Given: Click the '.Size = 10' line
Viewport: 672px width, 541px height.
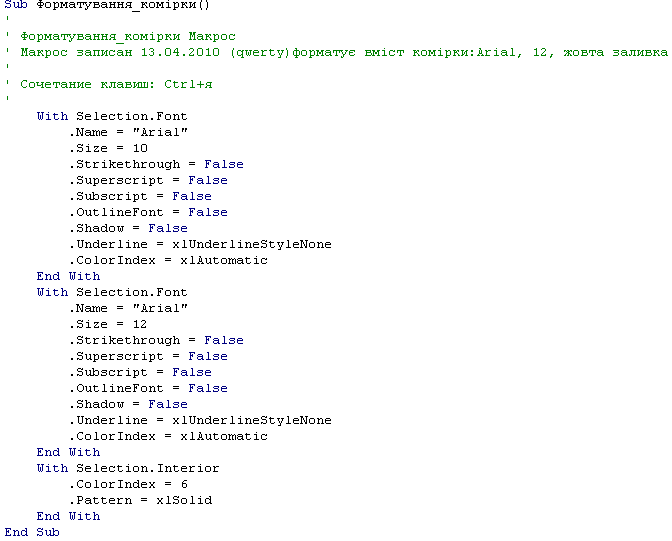Looking at the screenshot, I should point(108,148).
